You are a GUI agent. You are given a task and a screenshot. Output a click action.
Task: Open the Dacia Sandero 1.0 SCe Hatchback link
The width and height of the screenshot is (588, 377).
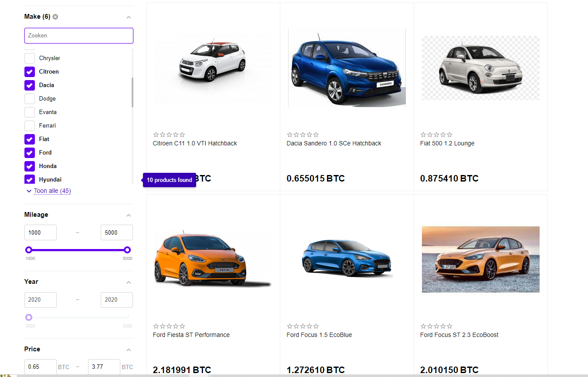[x=334, y=143]
